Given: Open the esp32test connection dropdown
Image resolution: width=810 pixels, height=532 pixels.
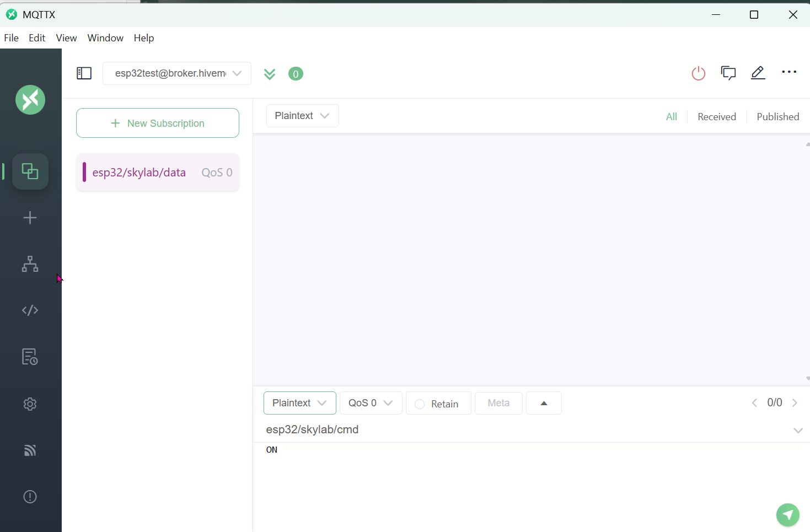Looking at the screenshot, I should pos(177,73).
